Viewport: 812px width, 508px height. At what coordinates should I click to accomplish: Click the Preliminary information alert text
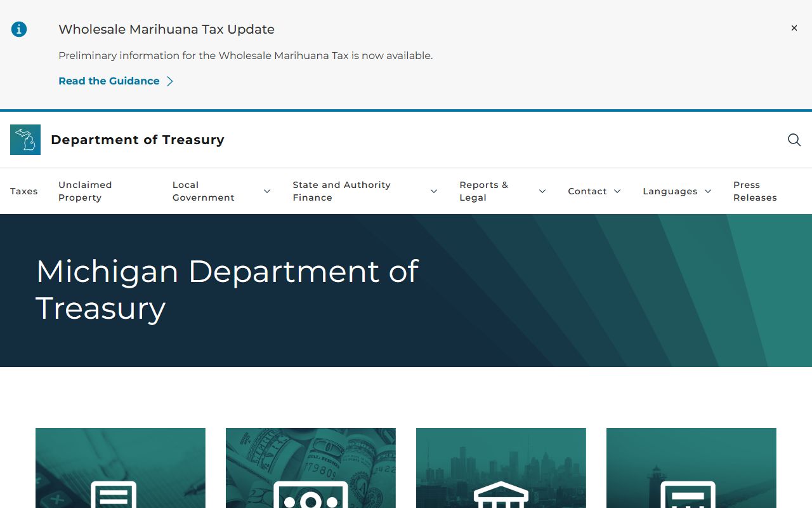click(x=246, y=56)
